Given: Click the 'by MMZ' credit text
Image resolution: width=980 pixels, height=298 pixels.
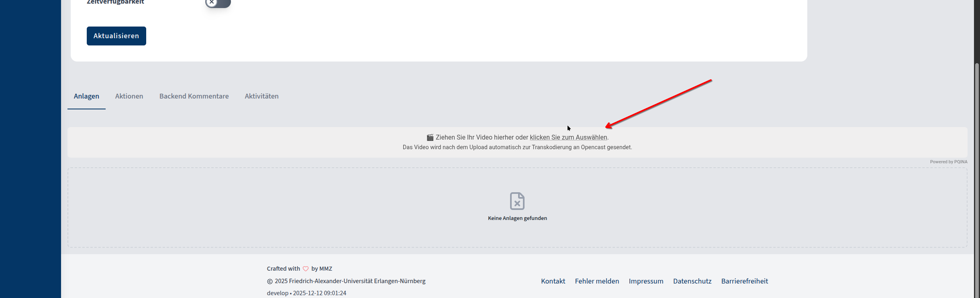Looking at the screenshot, I should (322, 269).
